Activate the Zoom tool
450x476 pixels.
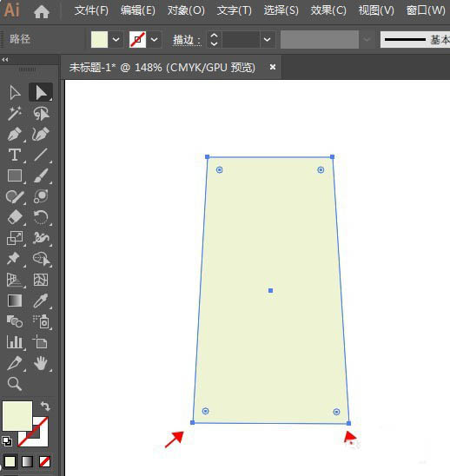(15, 384)
